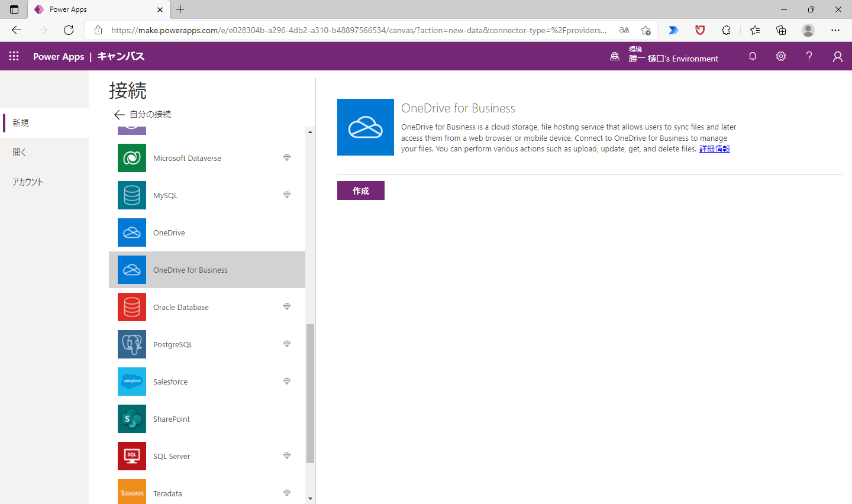Viewport: 852px width, 504px height.
Task: Click premium diamond icon next to Salesforce
Action: tap(287, 381)
